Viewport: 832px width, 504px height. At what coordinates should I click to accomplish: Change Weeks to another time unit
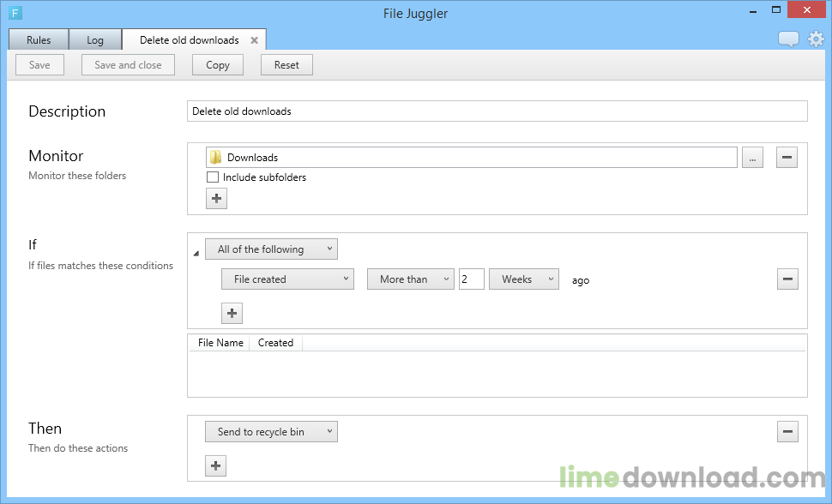[x=524, y=279]
